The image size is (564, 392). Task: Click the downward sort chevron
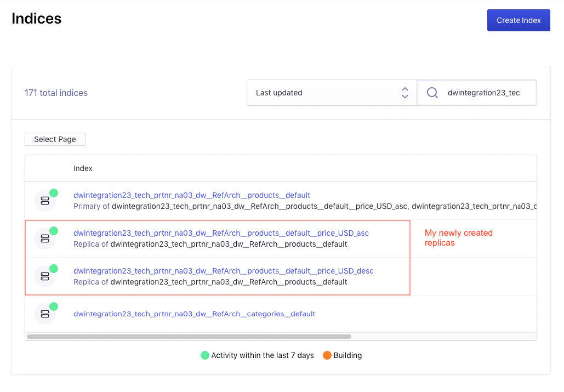[405, 96]
